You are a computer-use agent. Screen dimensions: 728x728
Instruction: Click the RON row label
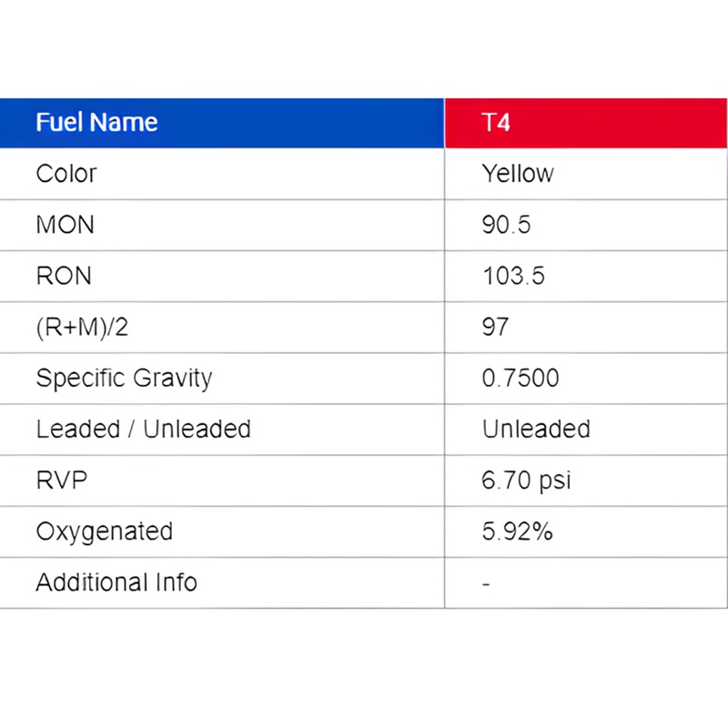pyautogui.click(x=64, y=277)
